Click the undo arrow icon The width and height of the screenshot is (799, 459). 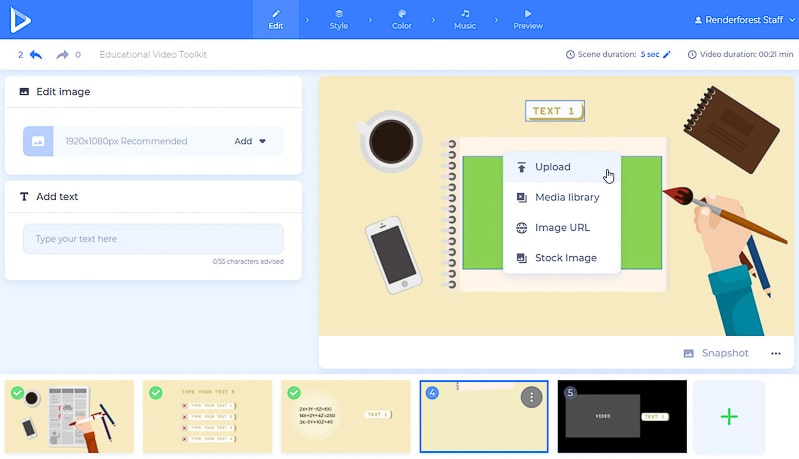click(36, 55)
